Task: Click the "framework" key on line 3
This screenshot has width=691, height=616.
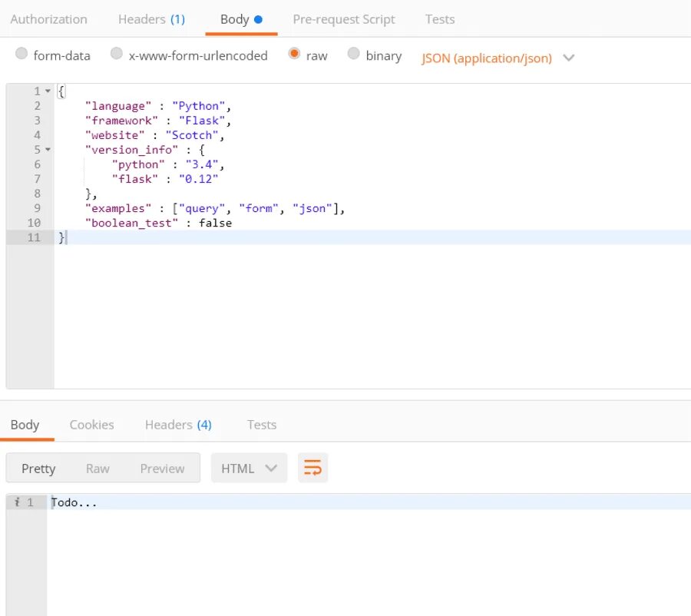Action: tap(121, 121)
